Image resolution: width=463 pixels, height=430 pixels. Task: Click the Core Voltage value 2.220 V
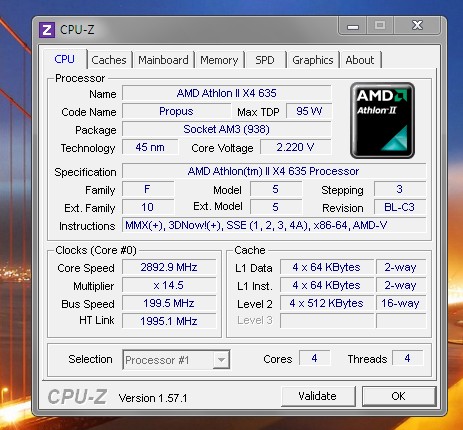click(x=295, y=147)
